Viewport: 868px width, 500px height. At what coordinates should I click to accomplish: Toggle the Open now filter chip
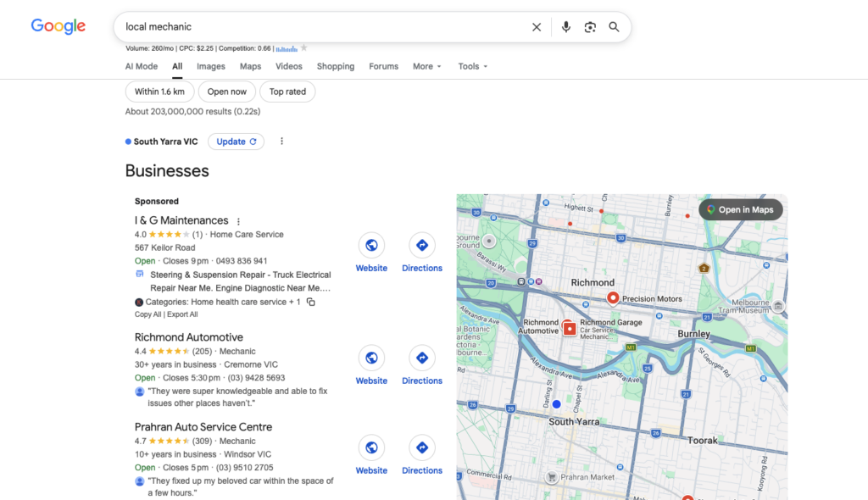coord(227,92)
